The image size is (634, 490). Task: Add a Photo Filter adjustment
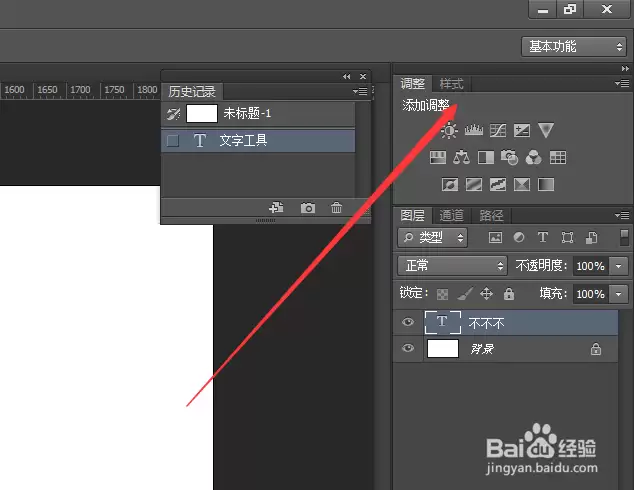509,157
